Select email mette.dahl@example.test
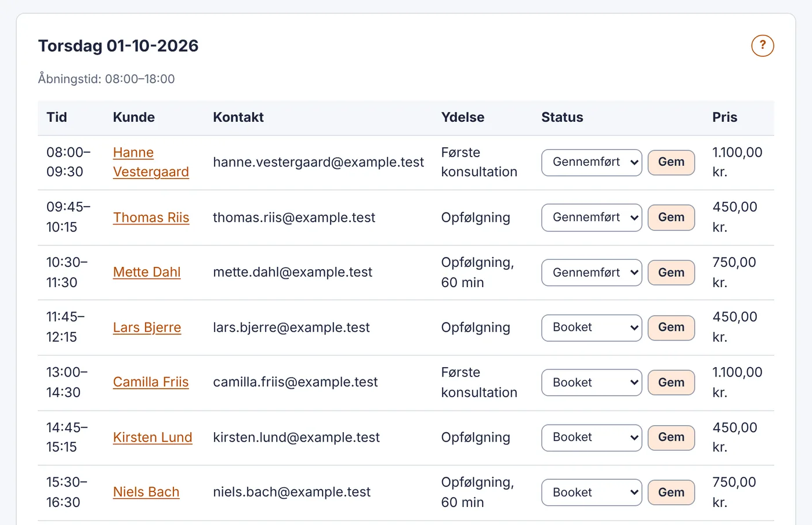The image size is (812, 525). (292, 273)
